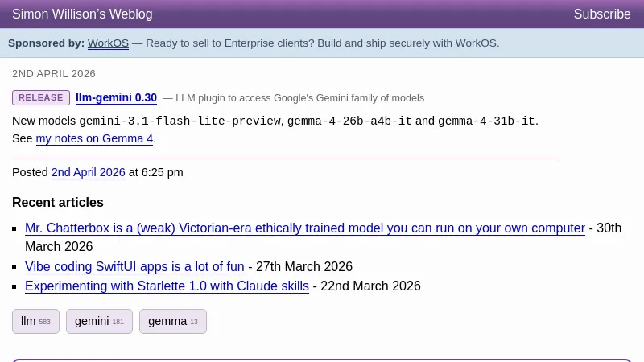Select the gemini tag
This screenshot has width=644, height=362.
[99, 321]
